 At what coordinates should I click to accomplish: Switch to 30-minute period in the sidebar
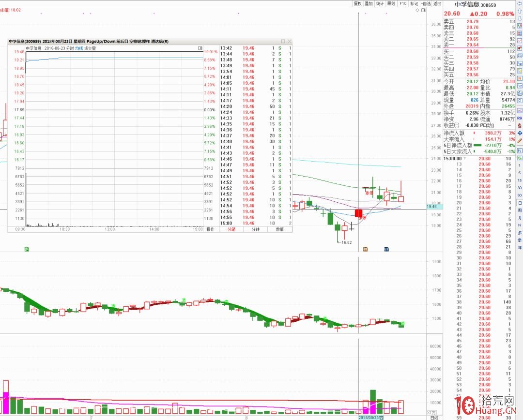pyautogui.click(x=519, y=188)
